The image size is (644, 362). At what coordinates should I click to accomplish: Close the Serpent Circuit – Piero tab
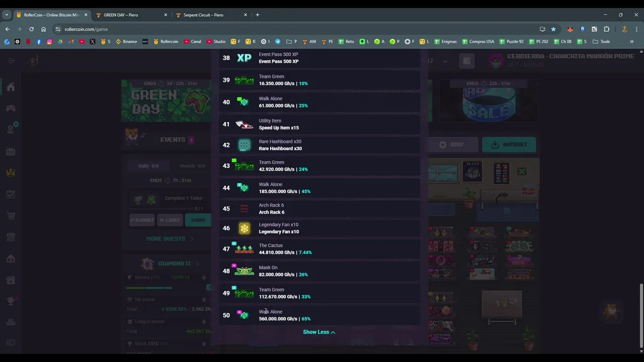pos(246,15)
